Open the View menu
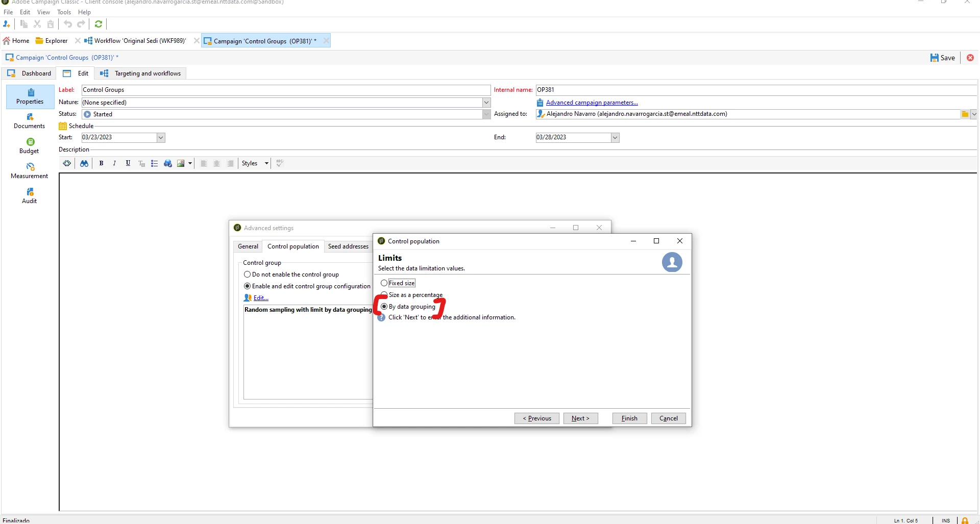This screenshot has width=980, height=524. click(x=43, y=12)
